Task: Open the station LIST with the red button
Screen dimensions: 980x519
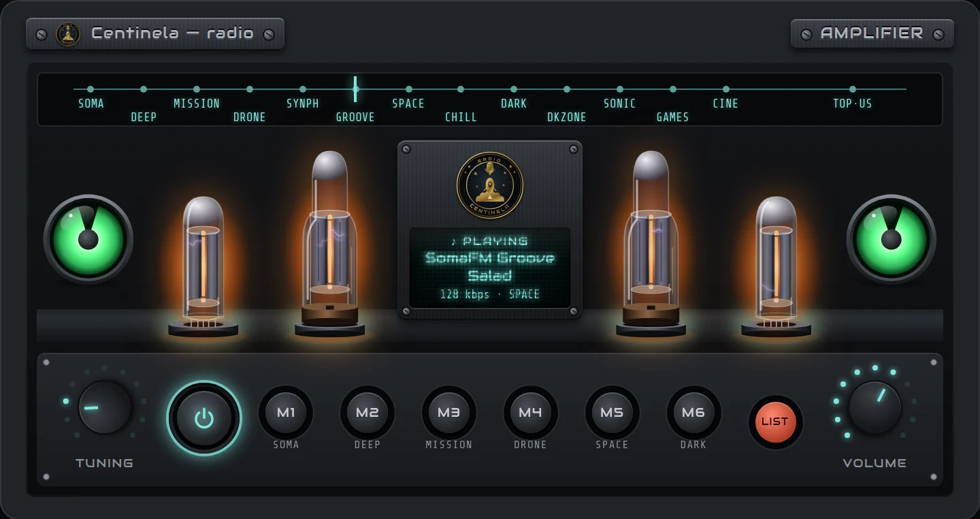Action: coord(775,422)
